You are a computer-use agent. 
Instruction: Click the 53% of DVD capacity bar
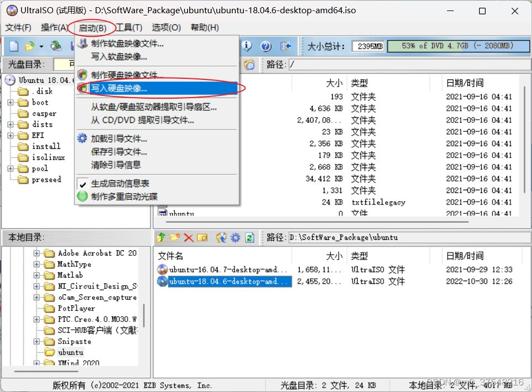pyautogui.click(x=457, y=46)
